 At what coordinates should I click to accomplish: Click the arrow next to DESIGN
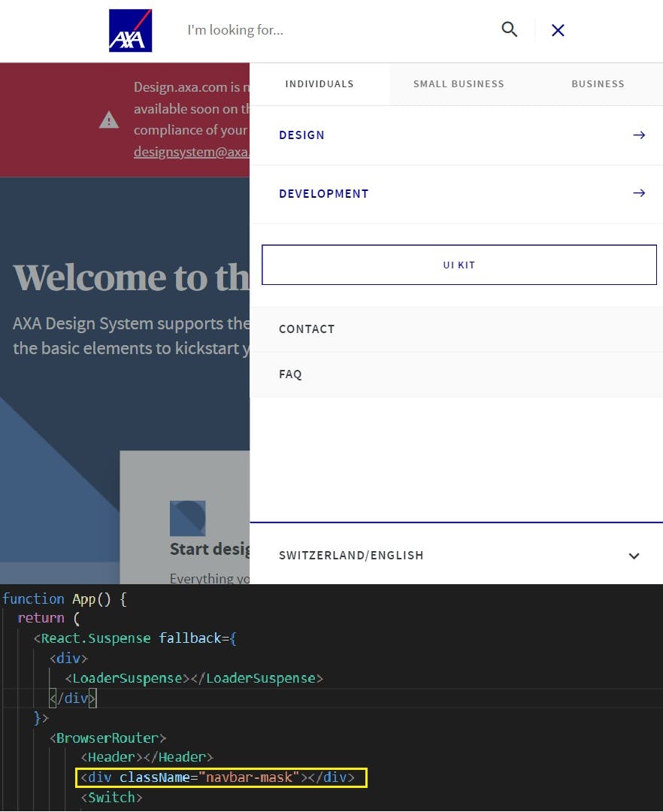(639, 135)
